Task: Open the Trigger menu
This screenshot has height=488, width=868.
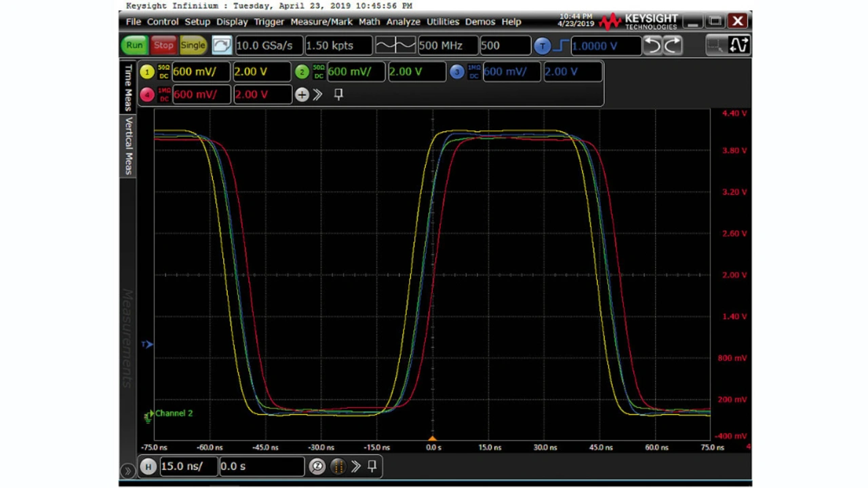Action: pyautogui.click(x=269, y=22)
